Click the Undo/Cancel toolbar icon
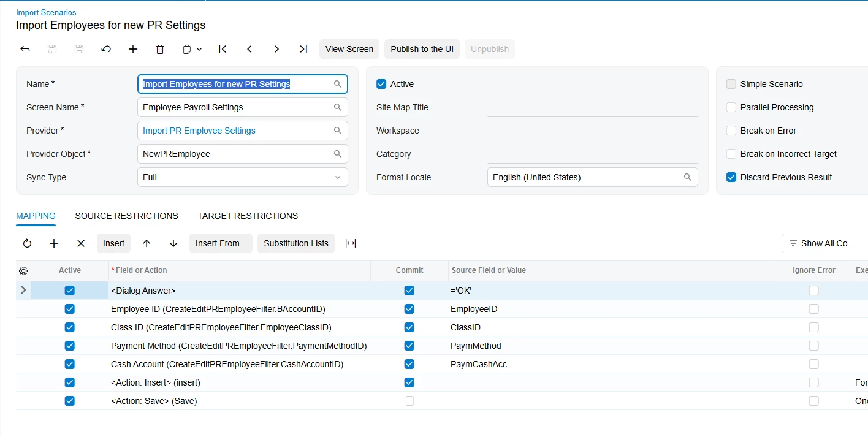868x437 pixels. click(106, 49)
